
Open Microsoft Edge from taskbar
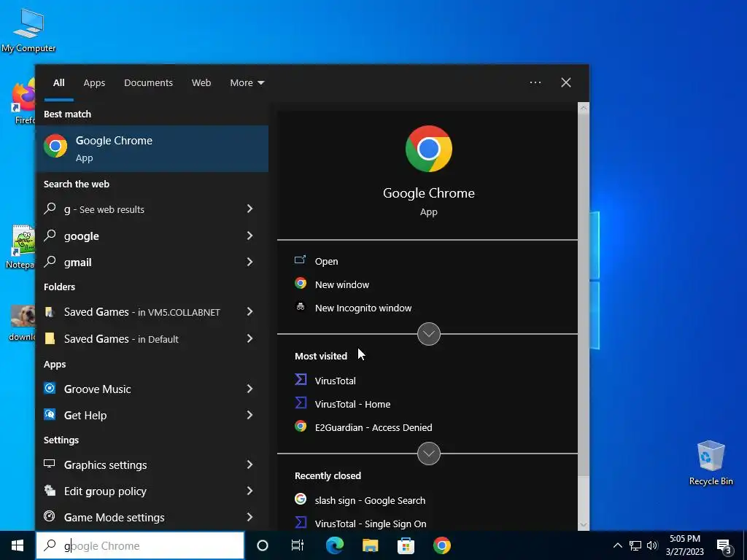[x=335, y=545]
